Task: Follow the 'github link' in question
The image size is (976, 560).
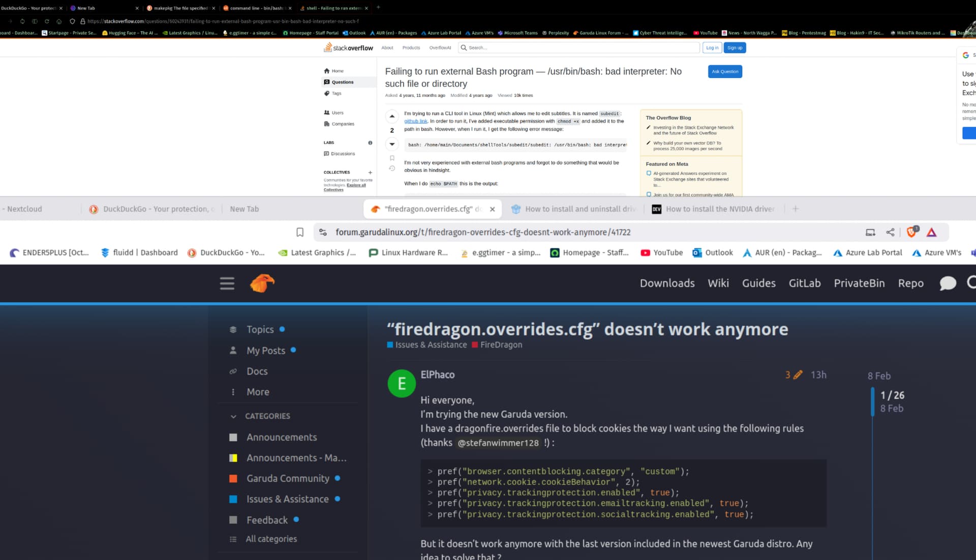Action: 415,121
